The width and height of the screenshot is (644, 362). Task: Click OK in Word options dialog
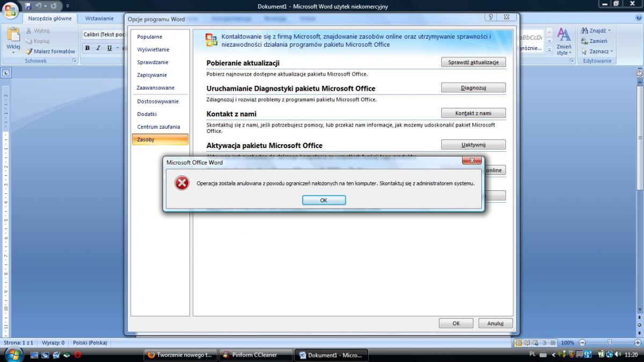click(x=456, y=323)
